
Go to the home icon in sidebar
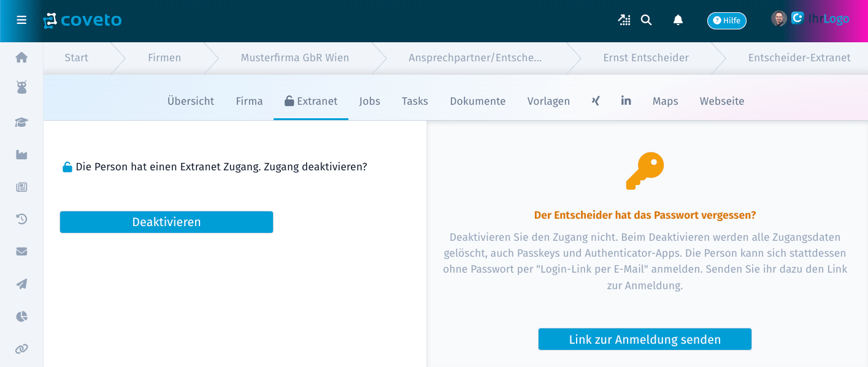point(21,57)
